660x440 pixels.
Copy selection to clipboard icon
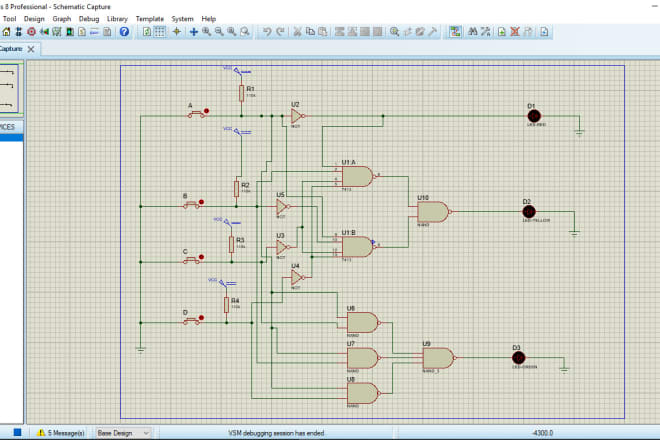click(310, 32)
